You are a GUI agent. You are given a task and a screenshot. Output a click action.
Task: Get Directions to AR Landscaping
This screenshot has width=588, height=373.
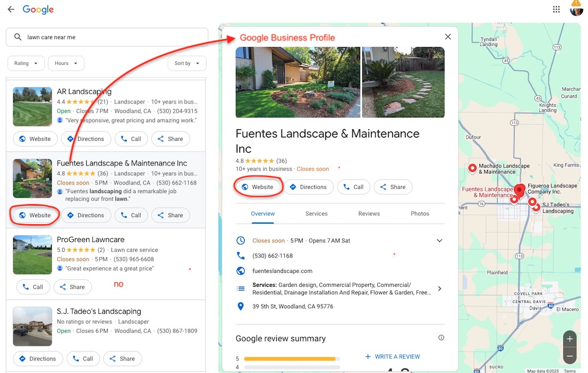tap(86, 139)
